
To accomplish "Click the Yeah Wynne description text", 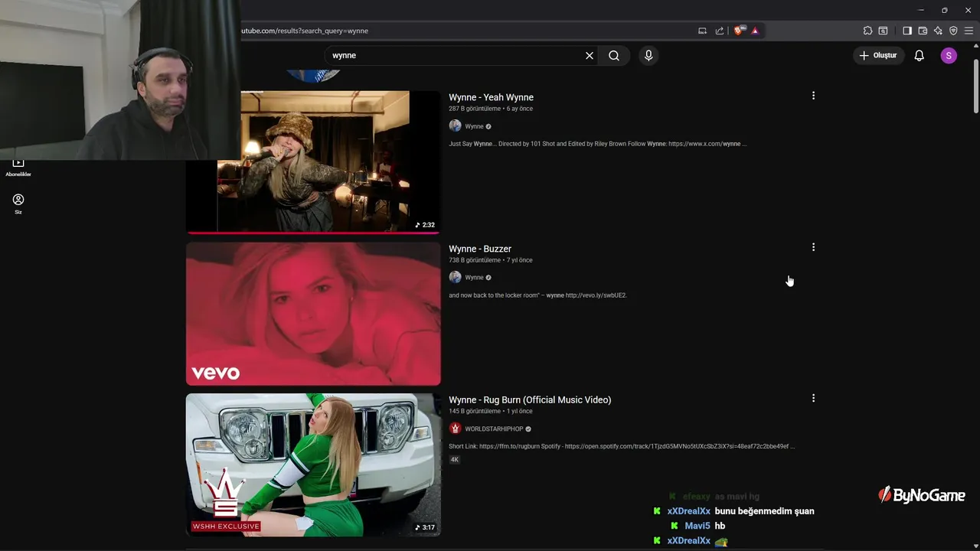I will point(597,144).
